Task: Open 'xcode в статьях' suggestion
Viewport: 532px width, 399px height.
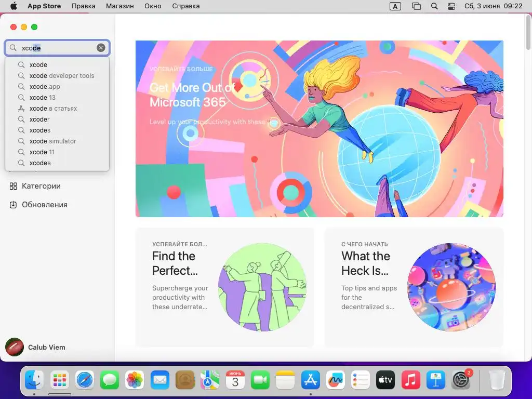Action: (57, 108)
